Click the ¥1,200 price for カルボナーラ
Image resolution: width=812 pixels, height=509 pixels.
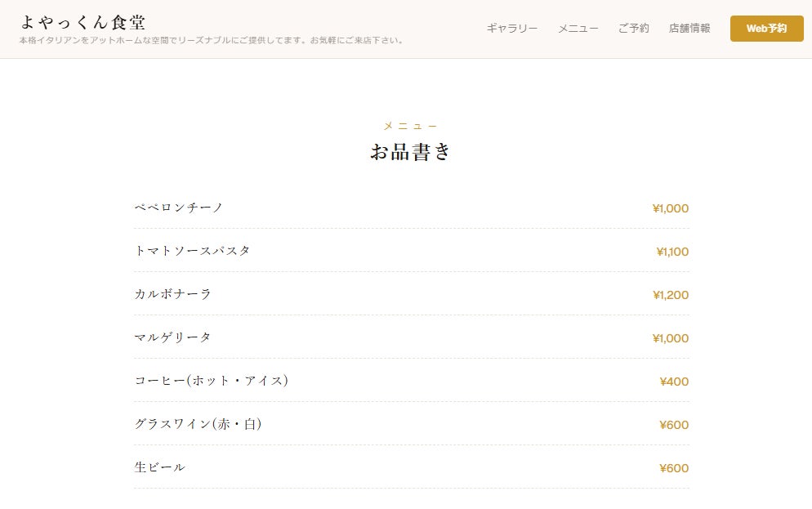tap(671, 295)
